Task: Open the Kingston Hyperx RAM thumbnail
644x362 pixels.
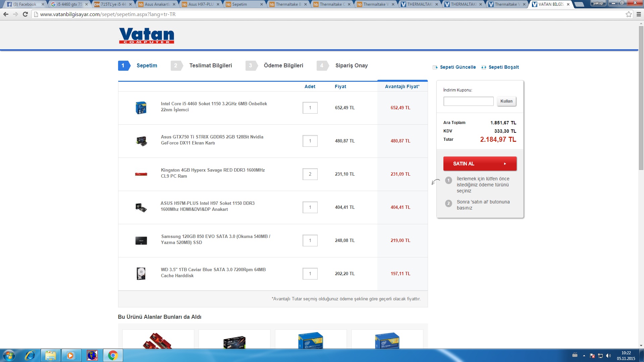Action: tap(141, 174)
